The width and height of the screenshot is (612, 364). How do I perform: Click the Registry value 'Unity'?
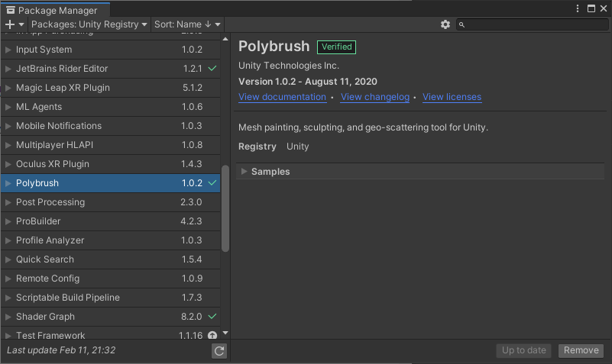point(298,147)
